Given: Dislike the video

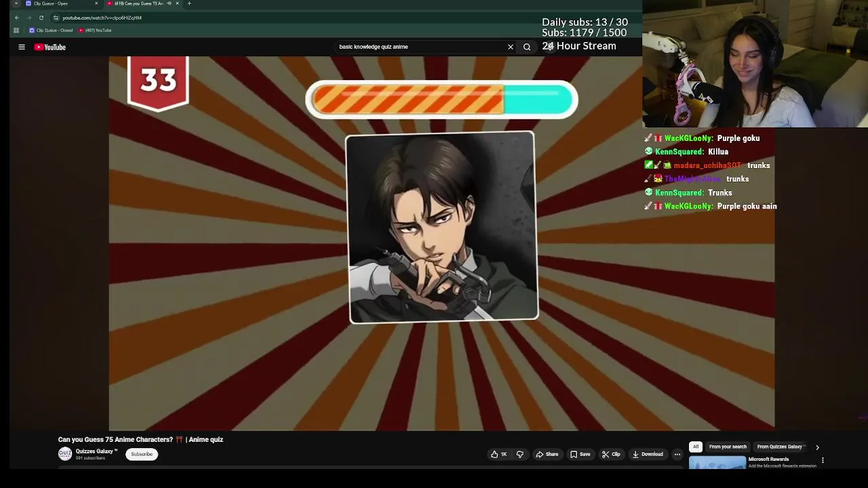Looking at the screenshot, I should click(520, 454).
